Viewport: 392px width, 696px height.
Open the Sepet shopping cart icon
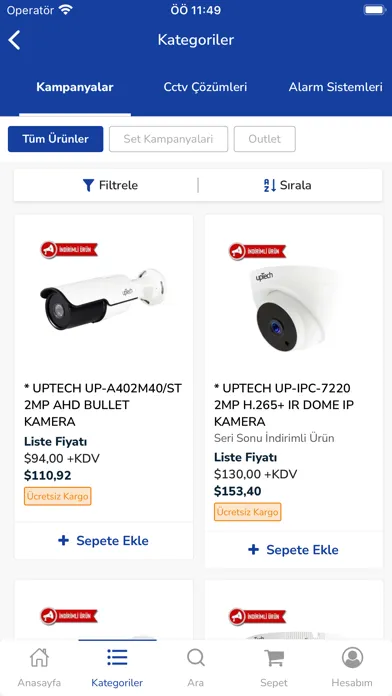(x=274, y=657)
